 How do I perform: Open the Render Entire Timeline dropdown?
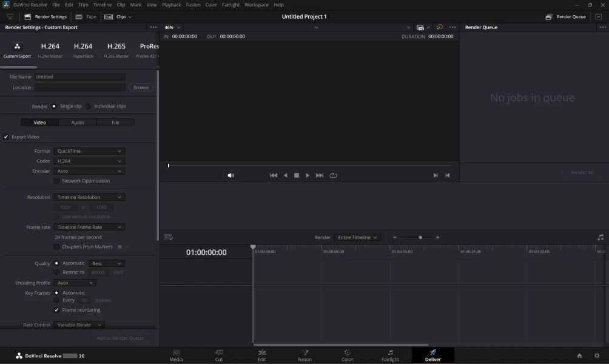pyautogui.click(x=357, y=238)
